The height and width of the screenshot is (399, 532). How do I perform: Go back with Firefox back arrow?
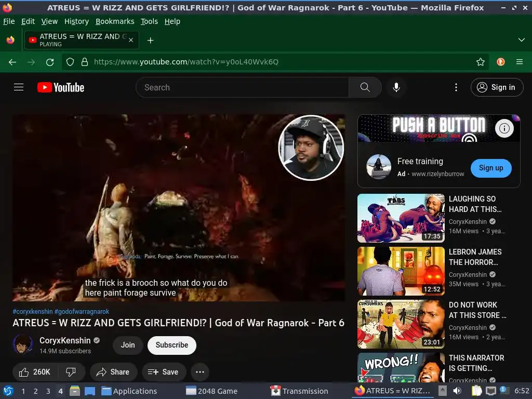click(x=12, y=62)
